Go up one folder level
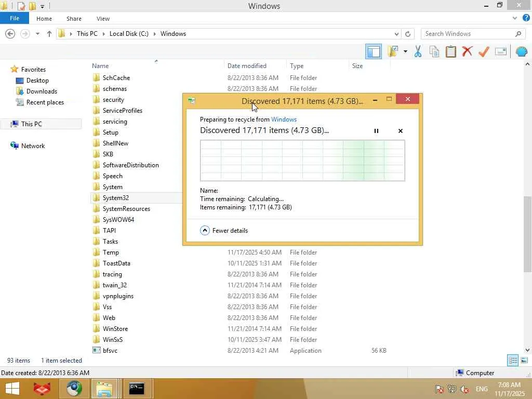532x399 pixels. (49, 34)
